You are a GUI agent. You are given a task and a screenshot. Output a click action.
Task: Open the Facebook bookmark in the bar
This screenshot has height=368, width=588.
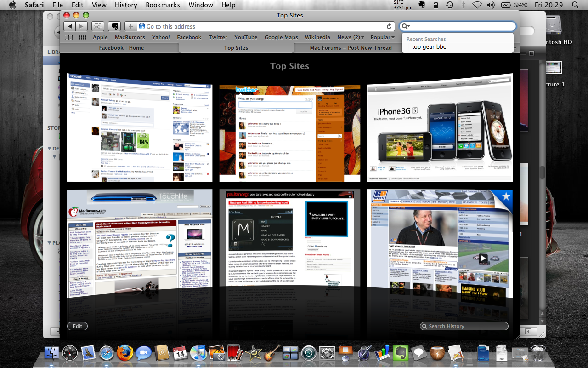[x=189, y=37]
